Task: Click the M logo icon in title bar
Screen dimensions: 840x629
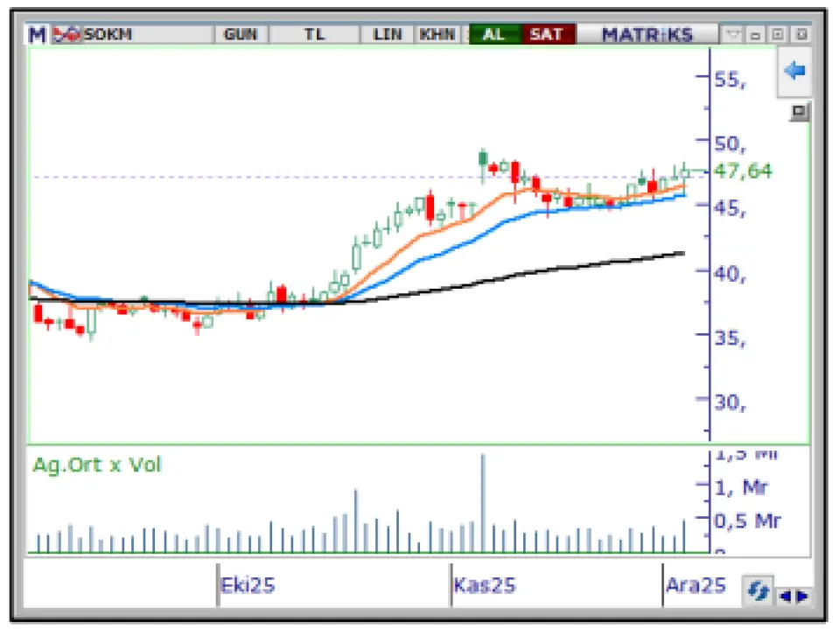Action: (38, 35)
